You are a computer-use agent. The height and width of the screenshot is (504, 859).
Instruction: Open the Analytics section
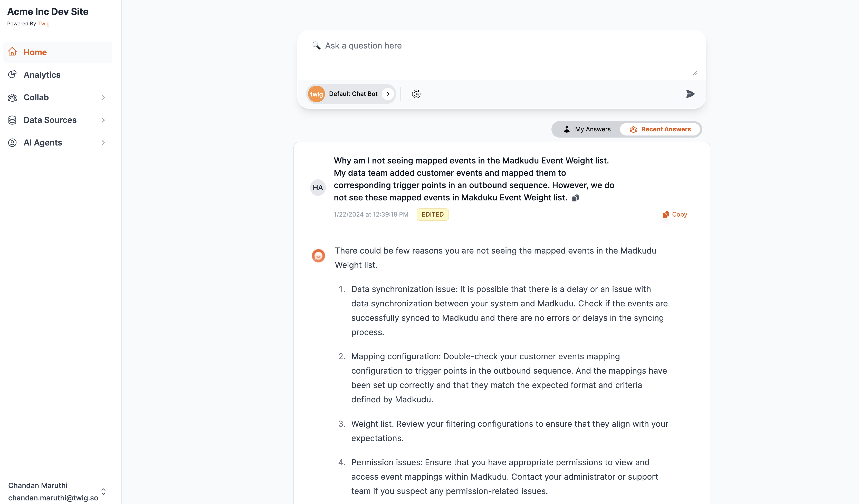click(x=42, y=75)
